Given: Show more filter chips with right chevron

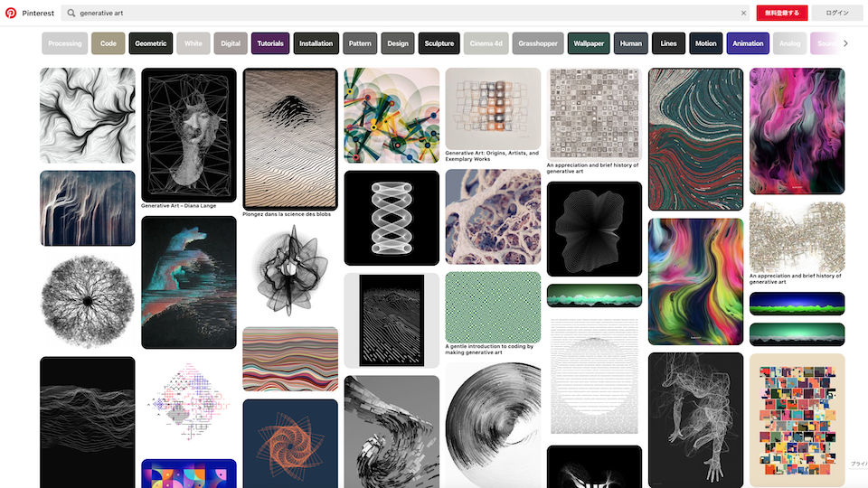Looking at the screenshot, I should pyautogui.click(x=845, y=43).
